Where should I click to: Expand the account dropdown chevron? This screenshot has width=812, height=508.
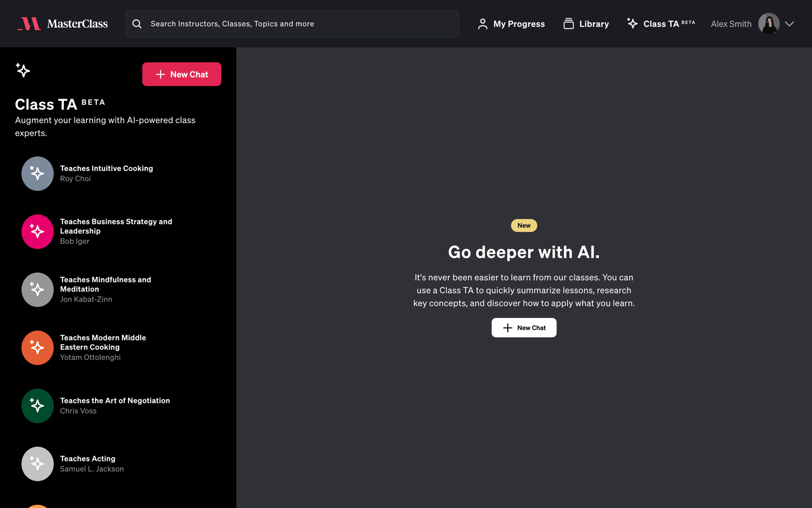pyautogui.click(x=789, y=24)
